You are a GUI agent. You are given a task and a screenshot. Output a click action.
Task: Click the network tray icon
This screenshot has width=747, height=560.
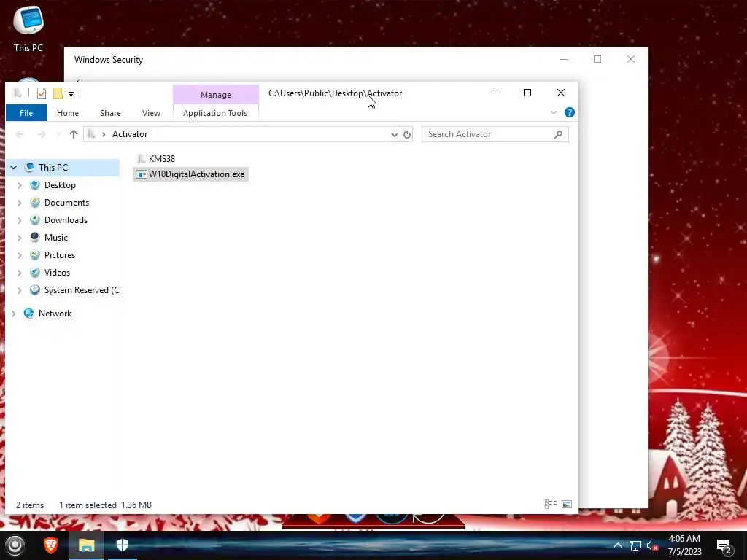point(635,545)
